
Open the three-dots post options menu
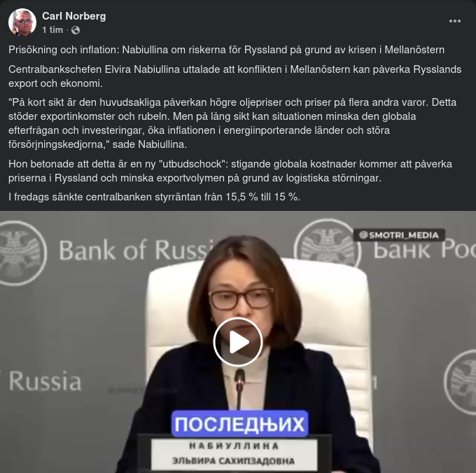pyautogui.click(x=455, y=21)
